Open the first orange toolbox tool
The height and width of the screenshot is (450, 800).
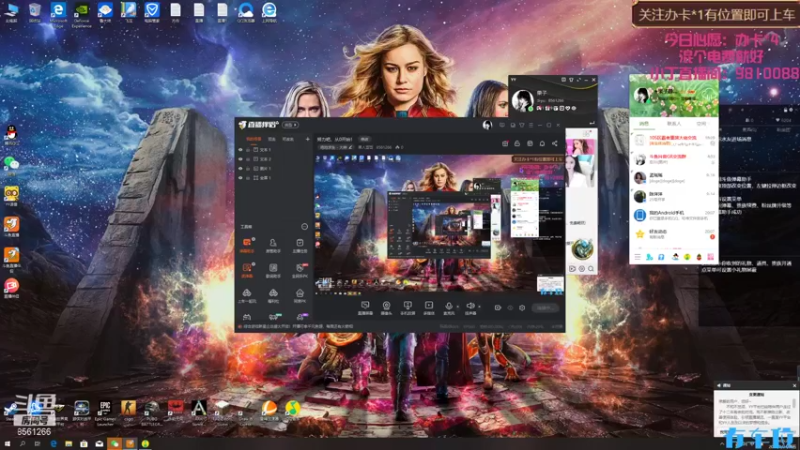point(247,245)
